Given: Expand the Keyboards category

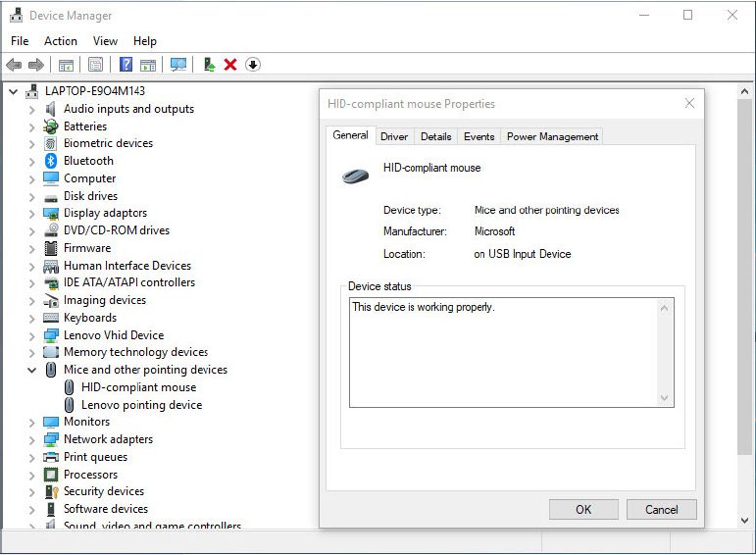Looking at the screenshot, I should pyautogui.click(x=31, y=318).
